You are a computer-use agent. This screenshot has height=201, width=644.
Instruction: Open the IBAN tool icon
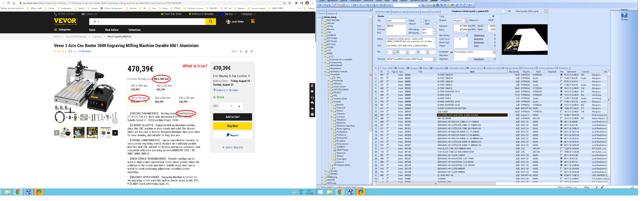[452, 5]
